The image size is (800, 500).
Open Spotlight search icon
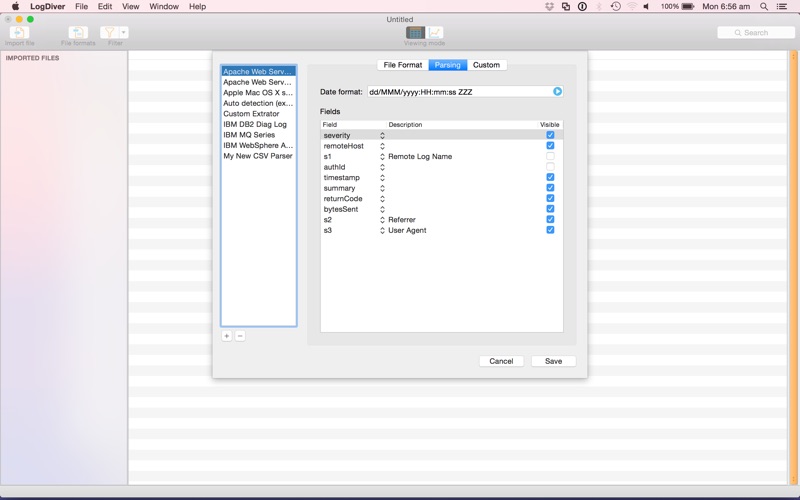pos(764,7)
